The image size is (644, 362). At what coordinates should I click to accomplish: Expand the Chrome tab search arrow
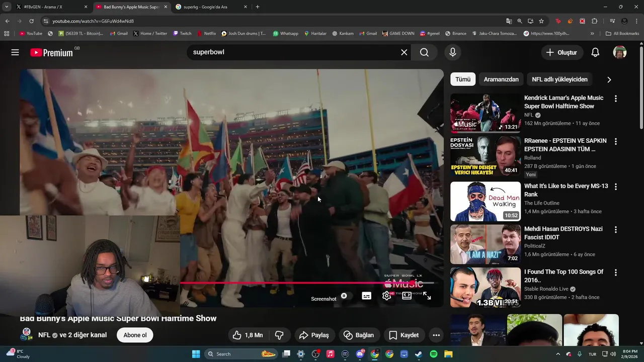coord(6,7)
